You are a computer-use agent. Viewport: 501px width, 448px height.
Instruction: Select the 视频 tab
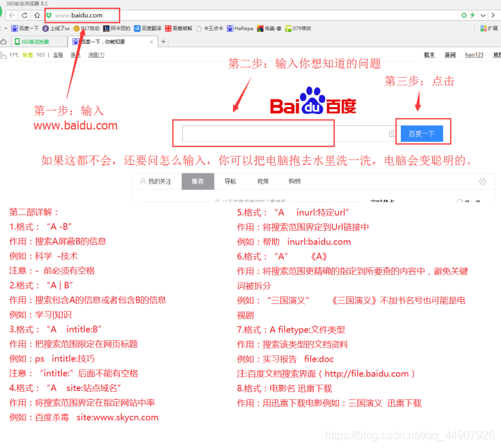point(262,182)
